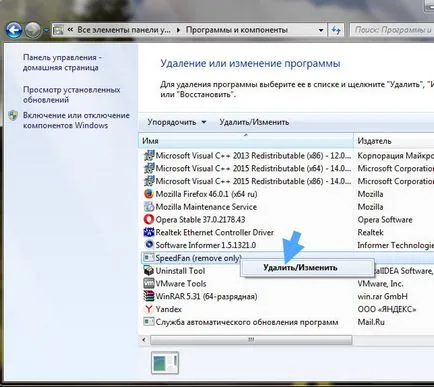
Task: Click the horizontal scrollbar thumb
Action: pos(251,340)
